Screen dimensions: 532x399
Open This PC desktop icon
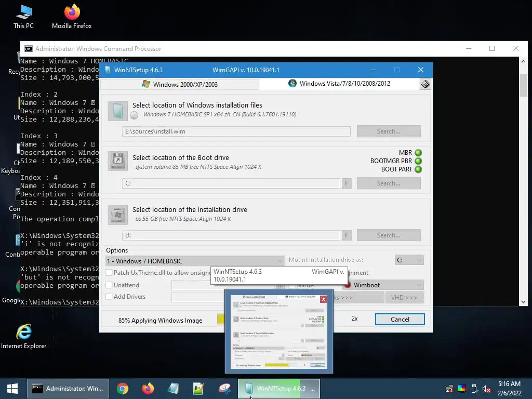[x=23, y=17]
